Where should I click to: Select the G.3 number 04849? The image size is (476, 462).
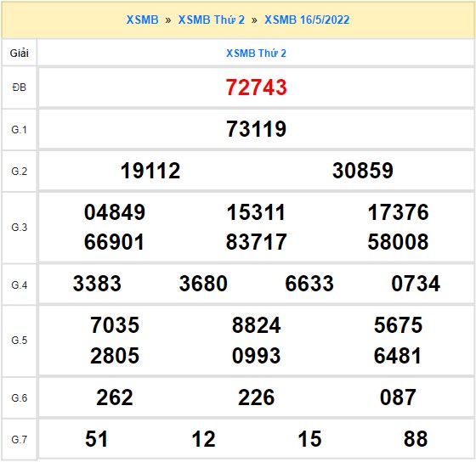115,212
